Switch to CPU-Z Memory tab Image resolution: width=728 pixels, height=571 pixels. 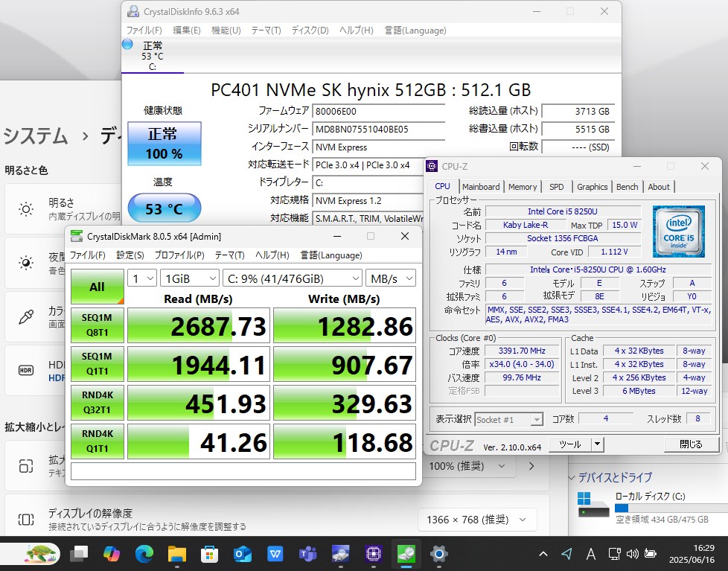click(523, 187)
